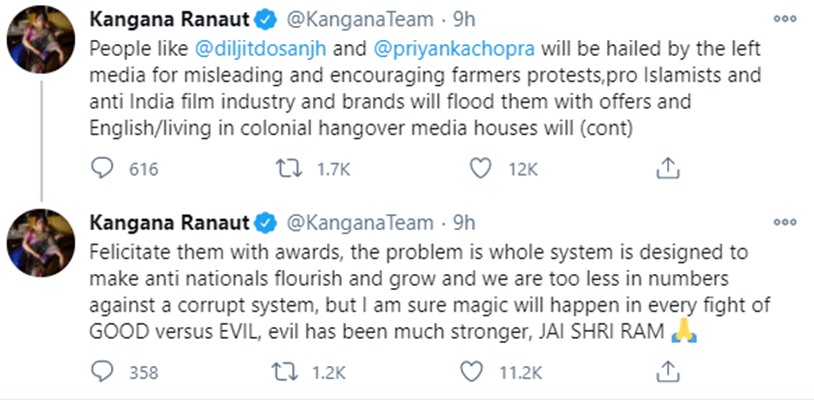Like the second tweet with 11.2K likes

(483, 374)
